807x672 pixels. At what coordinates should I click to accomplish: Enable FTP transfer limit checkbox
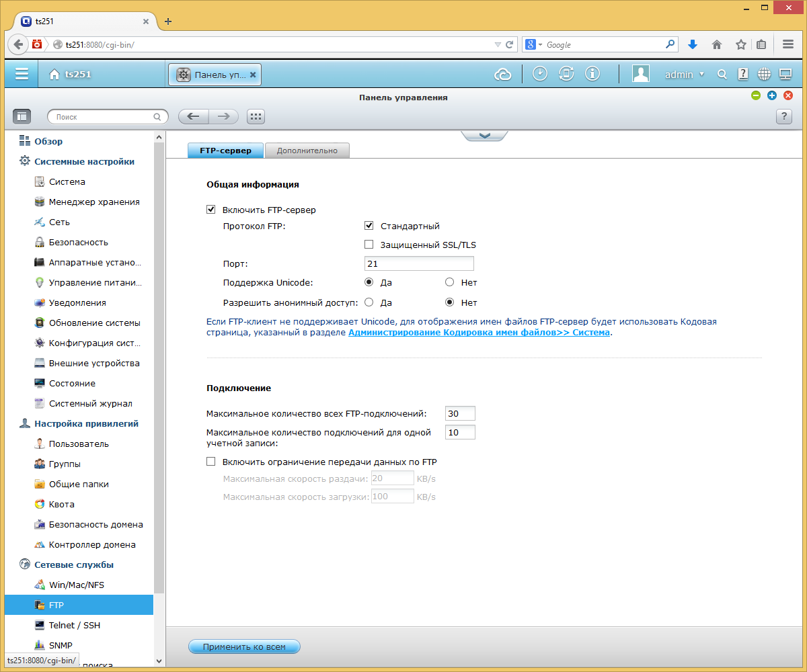211,462
